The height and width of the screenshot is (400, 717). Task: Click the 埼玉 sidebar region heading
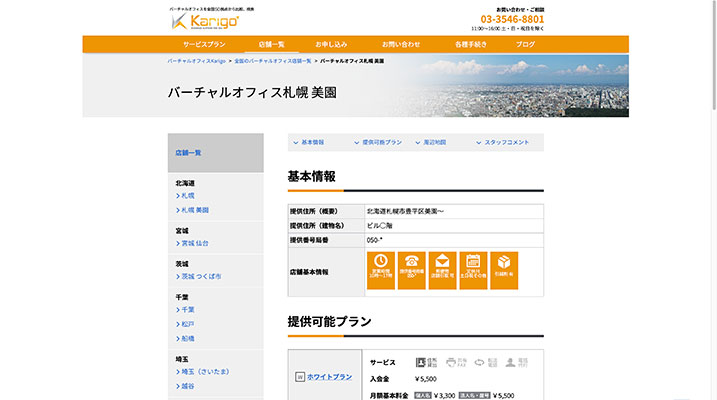tap(182, 359)
